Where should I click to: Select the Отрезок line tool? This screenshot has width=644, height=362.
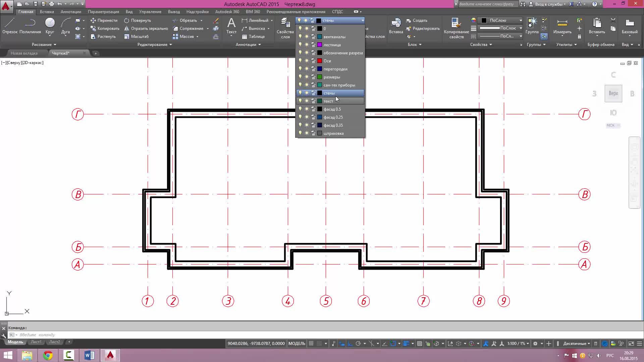tap(10, 26)
